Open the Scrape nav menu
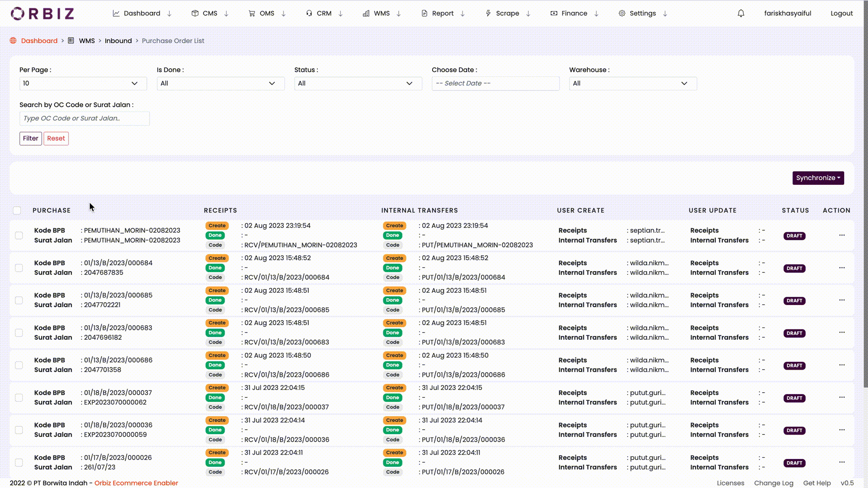The height and width of the screenshot is (488, 868). (508, 14)
